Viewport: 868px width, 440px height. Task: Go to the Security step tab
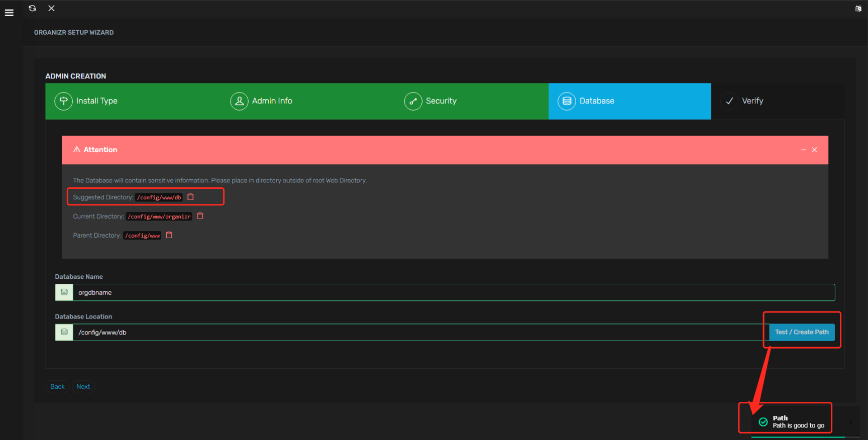472,101
